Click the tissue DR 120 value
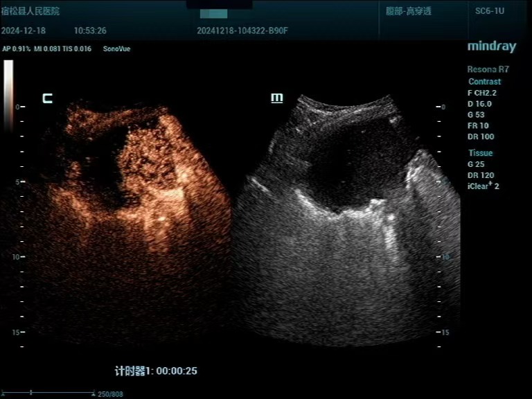Image resolution: width=532 pixels, height=399 pixels. [480, 175]
